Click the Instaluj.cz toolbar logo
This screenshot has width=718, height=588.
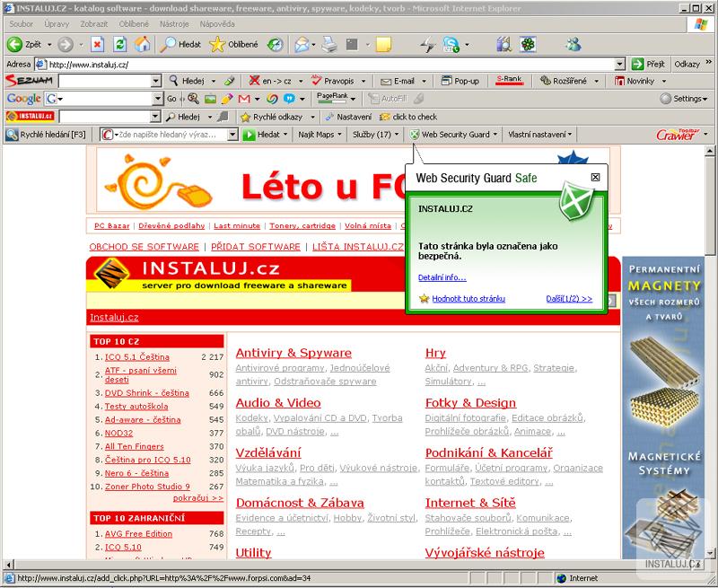coord(31,117)
